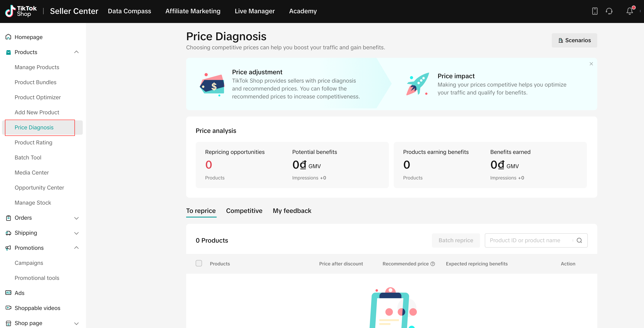Focus the Product ID or name search field
644x328 pixels.
point(528,240)
